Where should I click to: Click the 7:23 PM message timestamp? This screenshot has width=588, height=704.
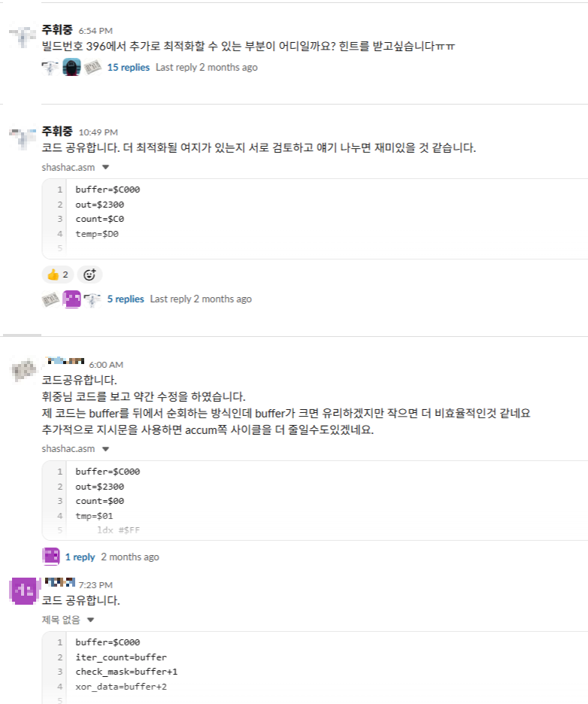tap(95, 584)
